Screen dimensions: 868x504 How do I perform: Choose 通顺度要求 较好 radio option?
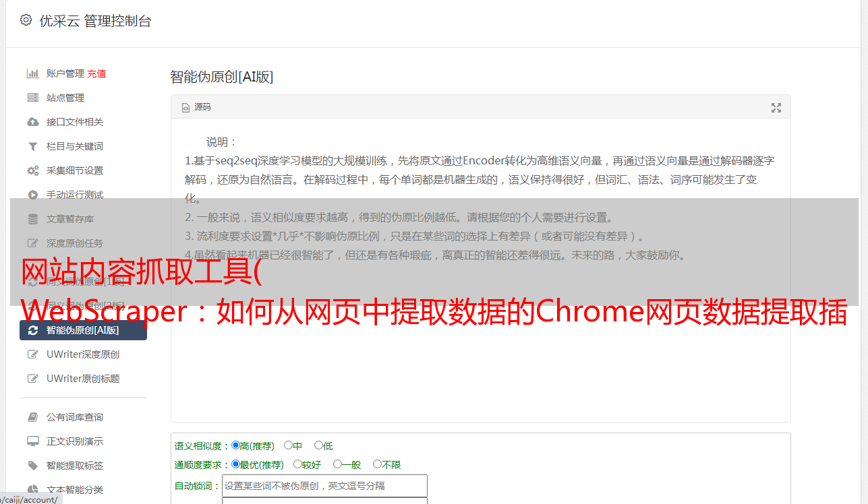tap(297, 464)
